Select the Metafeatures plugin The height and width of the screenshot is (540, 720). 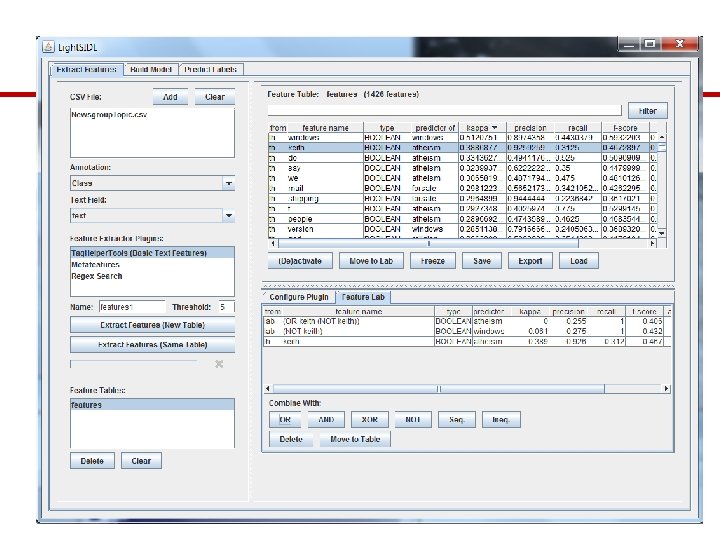[152, 264]
